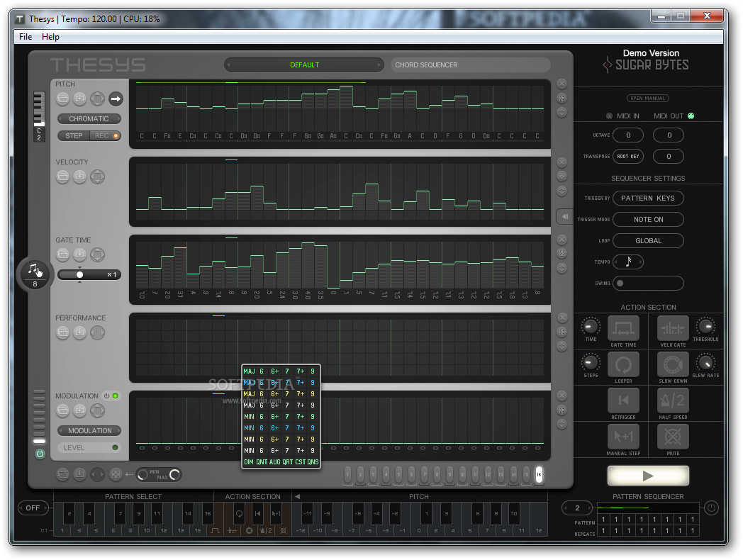743x560 pixels.
Task: Select the blue MIN row in chord popup
Action: pos(281,428)
